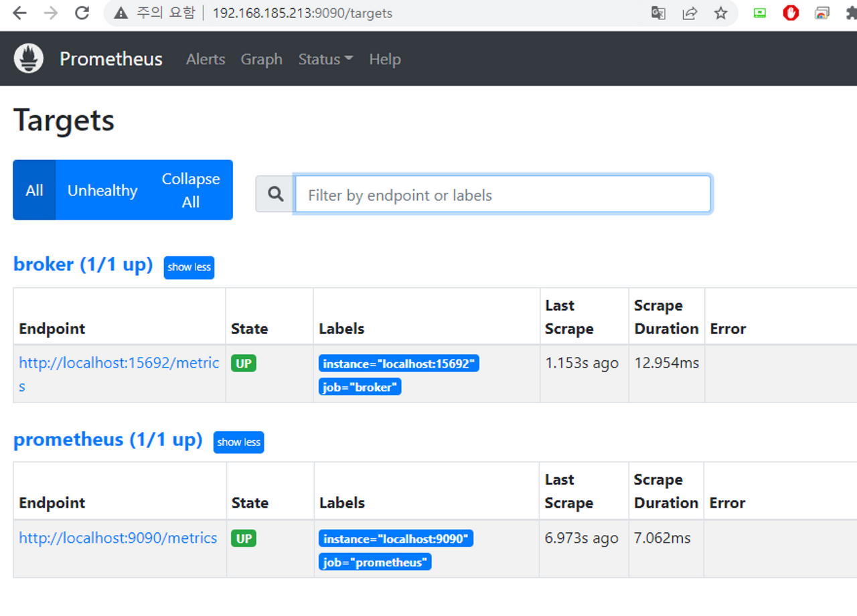Click the 1.153s ago last scrape value

[x=582, y=363]
